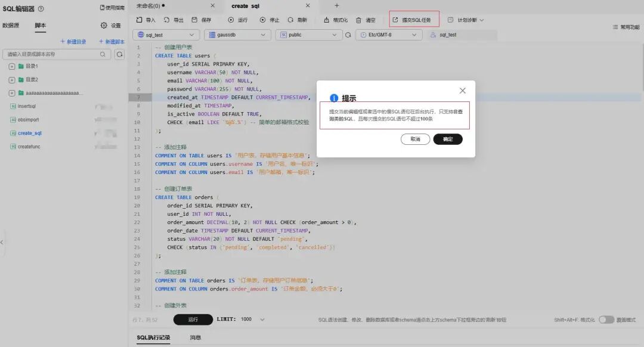Click the 刷新 refresh icon in toolbar
Image resolution: width=644 pixels, height=347 pixels.
pos(290,20)
